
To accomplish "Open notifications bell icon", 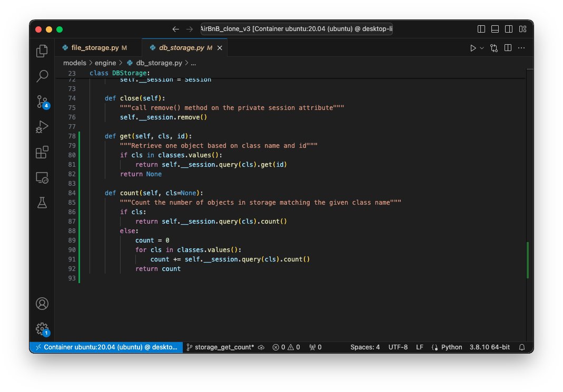I will [522, 347].
